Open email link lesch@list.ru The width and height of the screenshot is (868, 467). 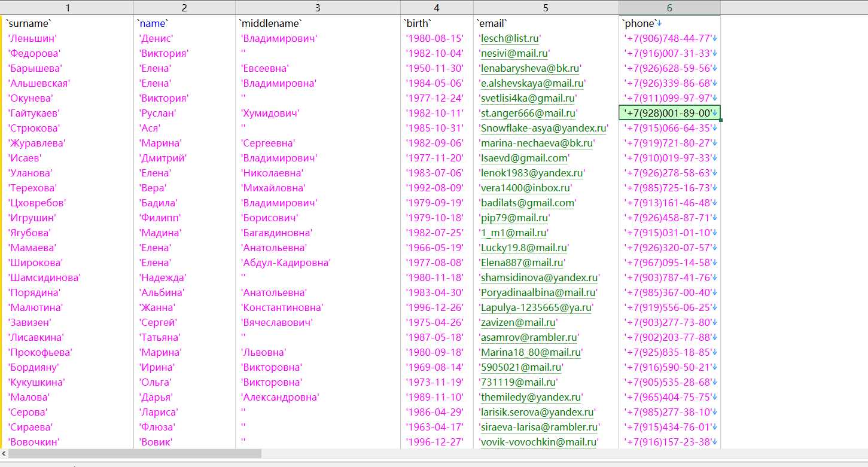(x=510, y=38)
